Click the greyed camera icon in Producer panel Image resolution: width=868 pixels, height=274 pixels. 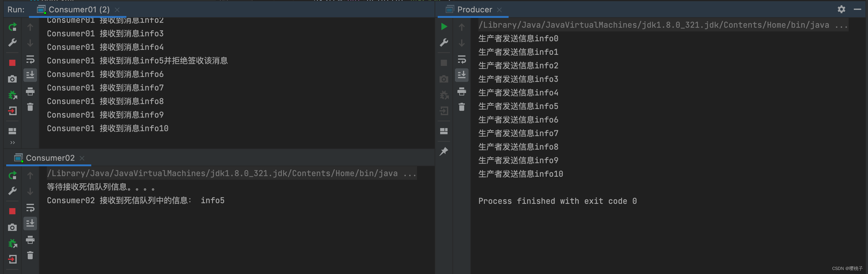(444, 79)
